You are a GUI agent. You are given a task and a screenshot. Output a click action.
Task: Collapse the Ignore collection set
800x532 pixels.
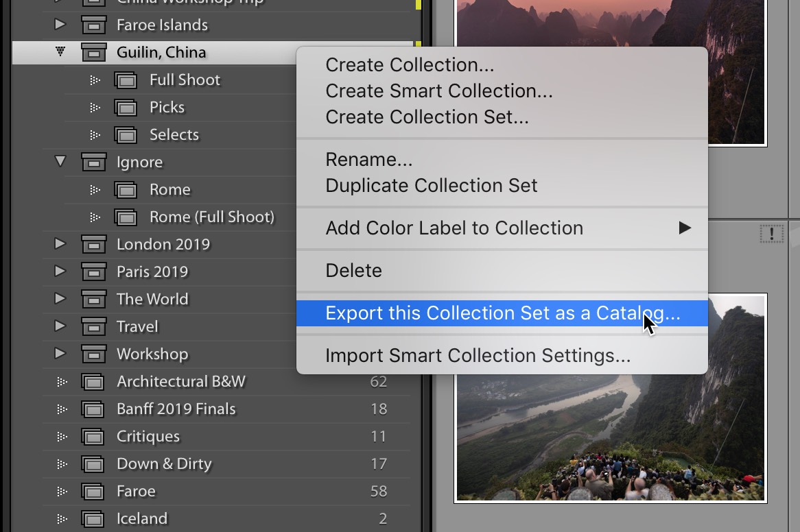[60, 162]
